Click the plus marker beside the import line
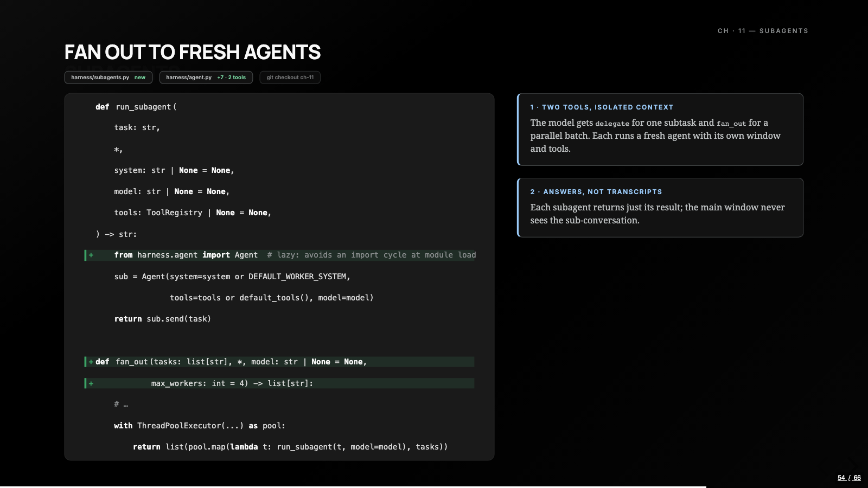 [91, 255]
